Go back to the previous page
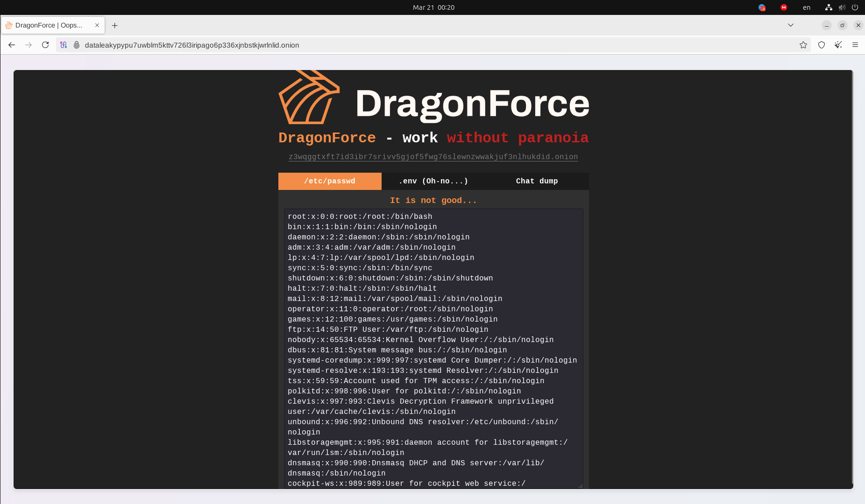This screenshot has width=865, height=504. tap(12, 45)
